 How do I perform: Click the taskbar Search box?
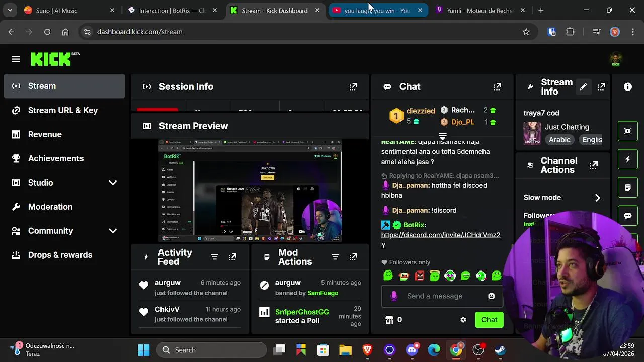[211, 350]
